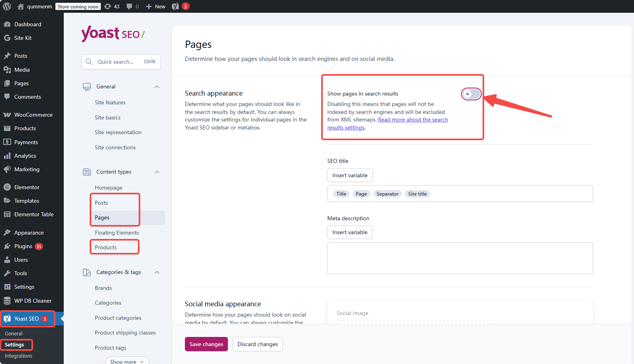Click the Templates folder icon

pyautogui.click(x=7, y=201)
